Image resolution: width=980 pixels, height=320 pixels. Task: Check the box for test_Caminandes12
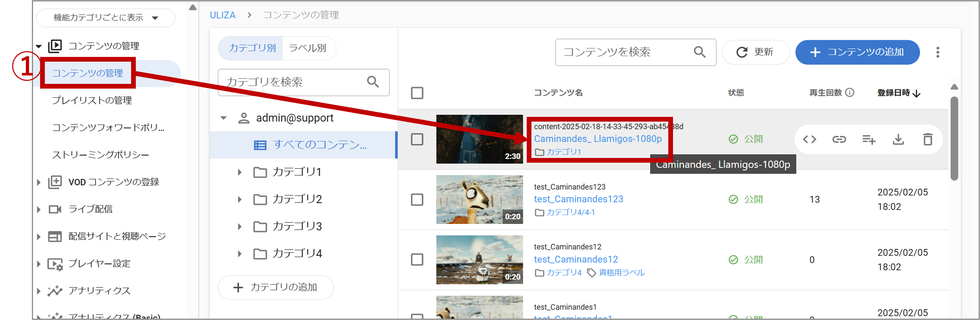(x=417, y=260)
